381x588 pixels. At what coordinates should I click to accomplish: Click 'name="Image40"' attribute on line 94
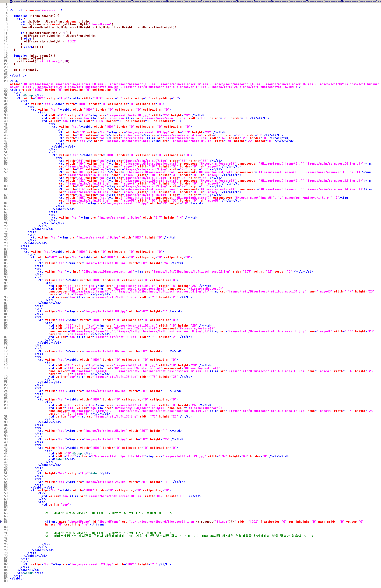320,292
